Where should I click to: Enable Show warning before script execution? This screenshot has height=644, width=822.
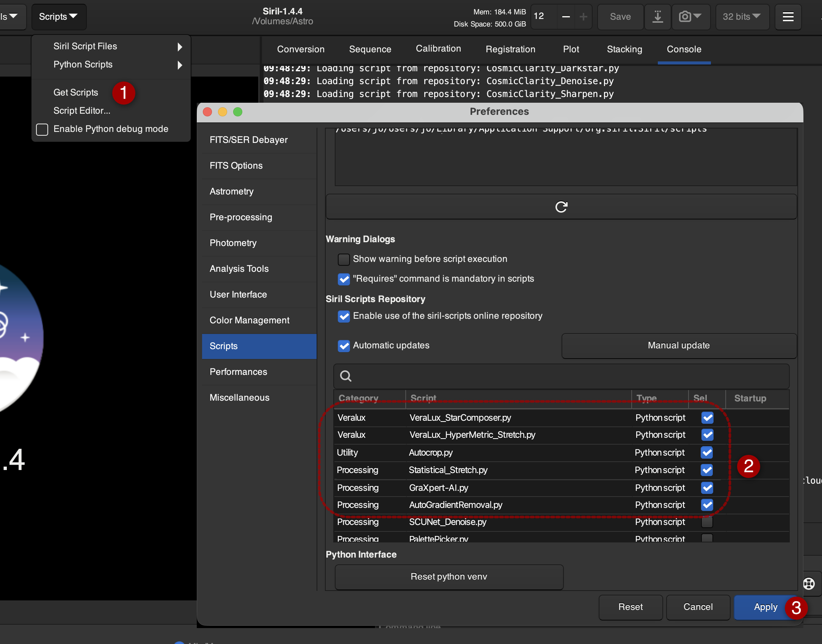click(x=344, y=259)
